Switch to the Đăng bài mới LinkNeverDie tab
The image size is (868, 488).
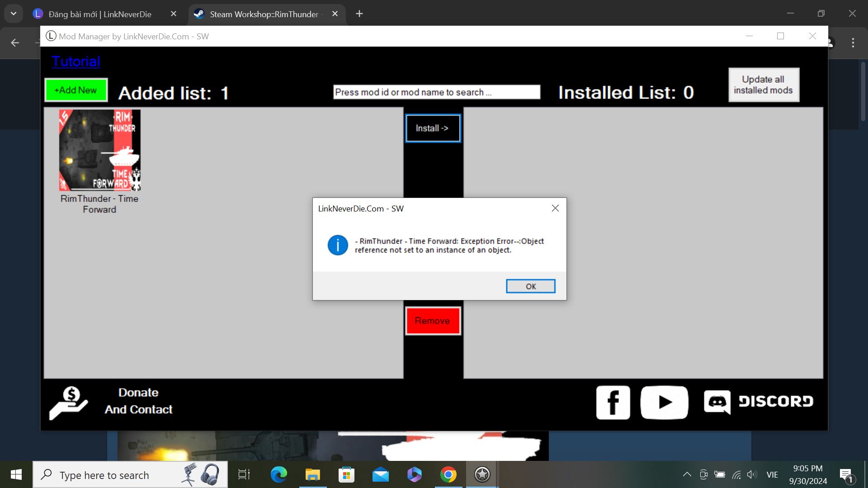[x=99, y=14]
